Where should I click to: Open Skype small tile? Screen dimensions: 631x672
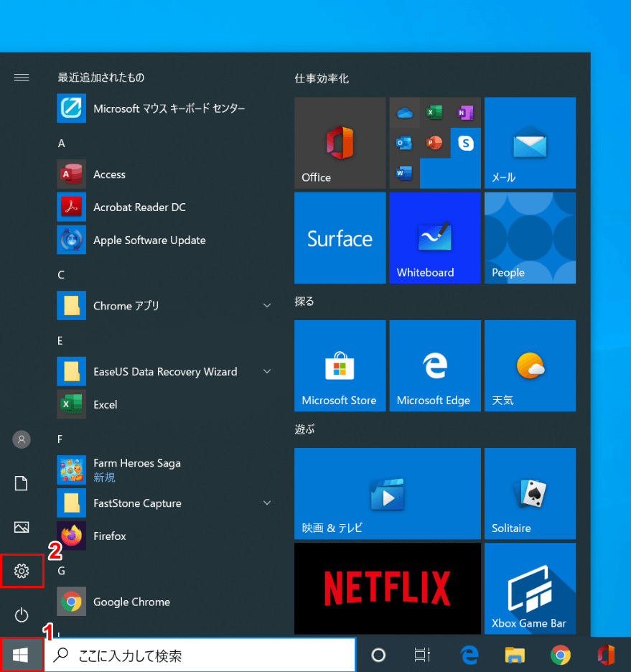pos(466,143)
